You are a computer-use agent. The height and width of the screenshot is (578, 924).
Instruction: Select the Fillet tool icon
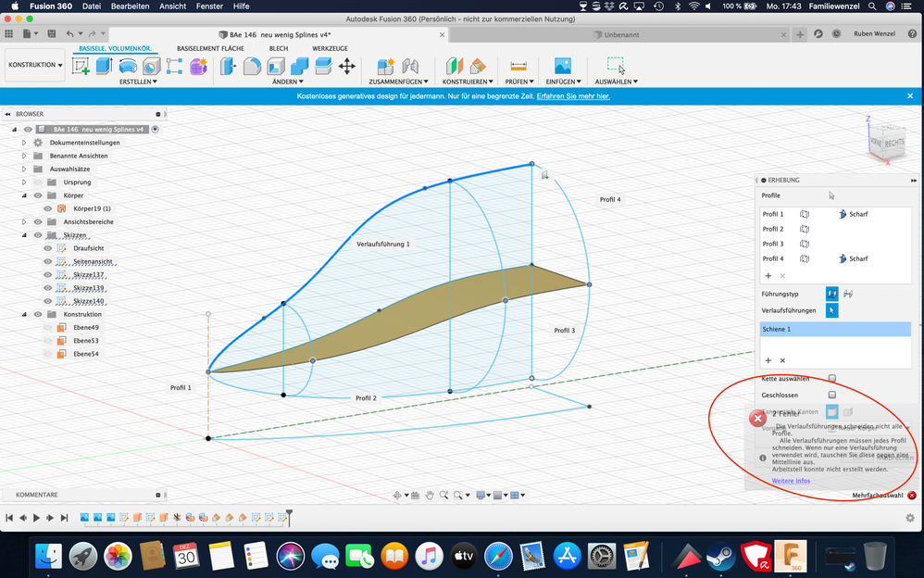252,66
